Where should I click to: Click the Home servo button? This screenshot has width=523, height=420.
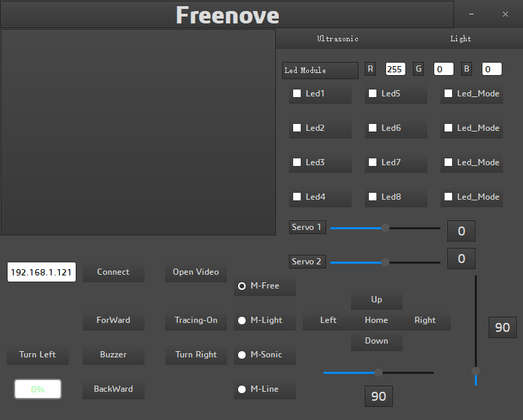pyautogui.click(x=376, y=320)
